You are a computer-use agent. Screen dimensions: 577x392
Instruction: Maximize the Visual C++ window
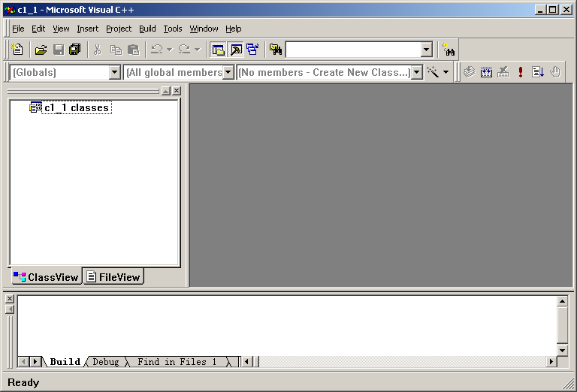click(x=553, y=10)
